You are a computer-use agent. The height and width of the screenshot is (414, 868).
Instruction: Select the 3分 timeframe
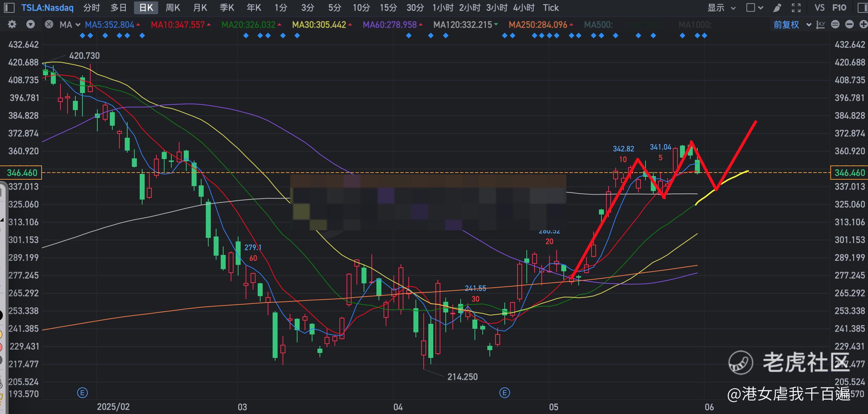[x=307, y=7]
